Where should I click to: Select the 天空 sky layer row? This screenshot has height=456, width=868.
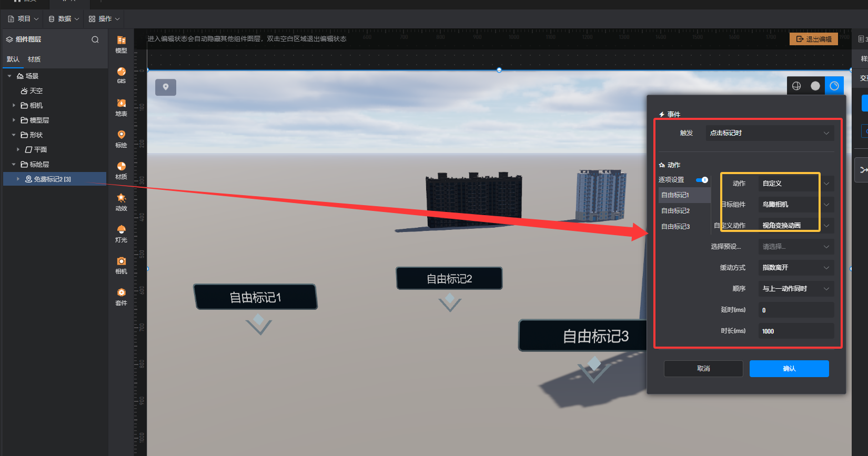[x=55, y=91]
